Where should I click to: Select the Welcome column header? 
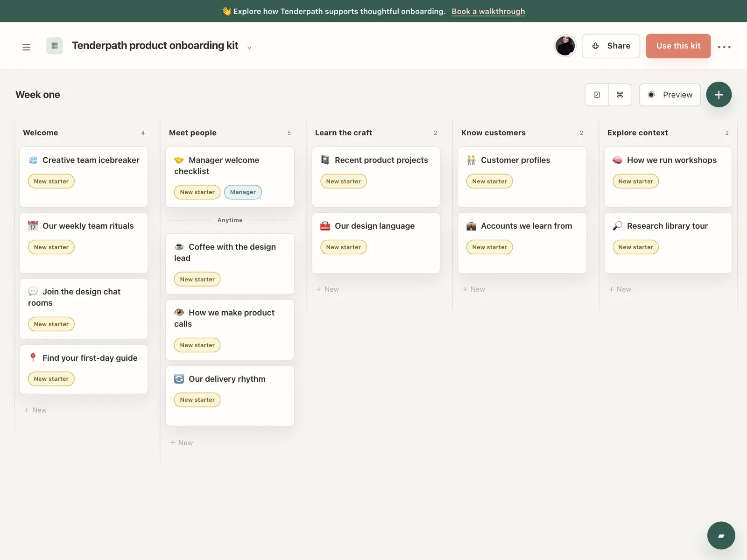pos(41,133)
